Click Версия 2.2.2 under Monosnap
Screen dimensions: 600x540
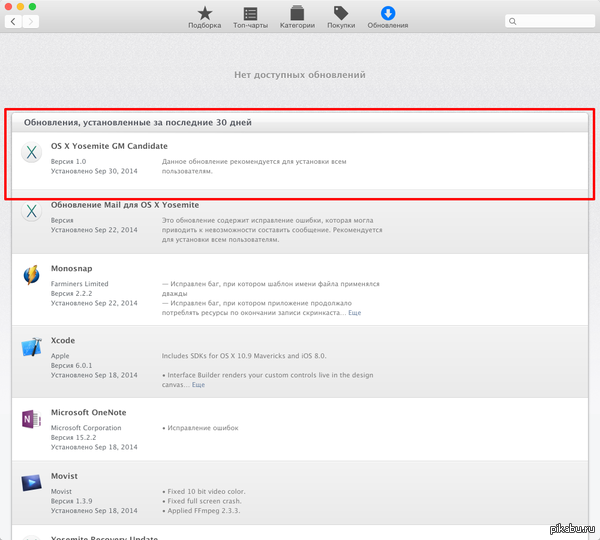coord(72,294)
